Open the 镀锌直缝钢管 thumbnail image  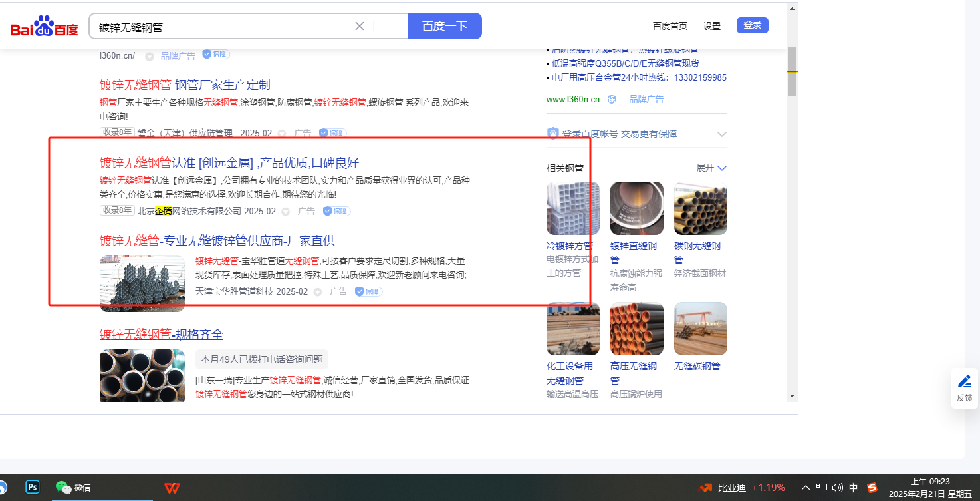(x=637, y=208)
